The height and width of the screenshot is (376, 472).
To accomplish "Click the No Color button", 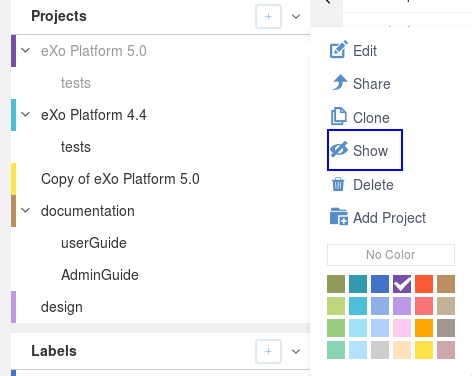I will [x=391, y=255].
